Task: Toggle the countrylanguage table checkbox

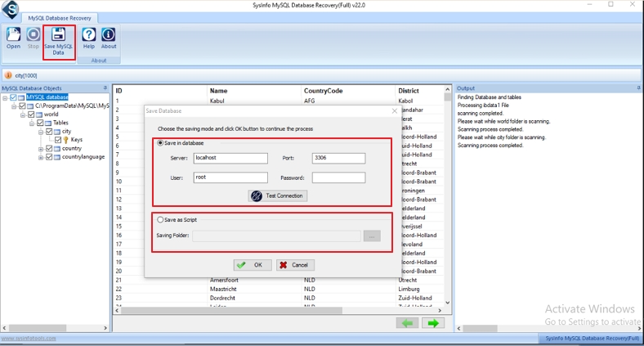Action: click(50, 157)
